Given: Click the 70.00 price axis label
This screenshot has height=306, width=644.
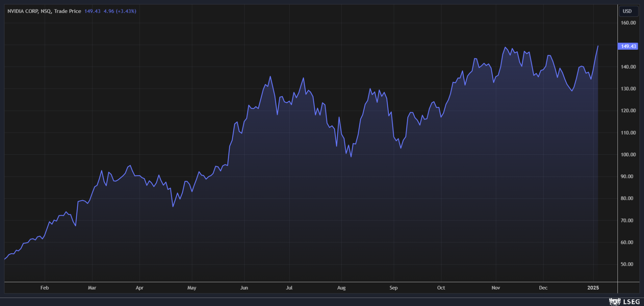Looking at the screenshot, I should click(x=627, y=220).
